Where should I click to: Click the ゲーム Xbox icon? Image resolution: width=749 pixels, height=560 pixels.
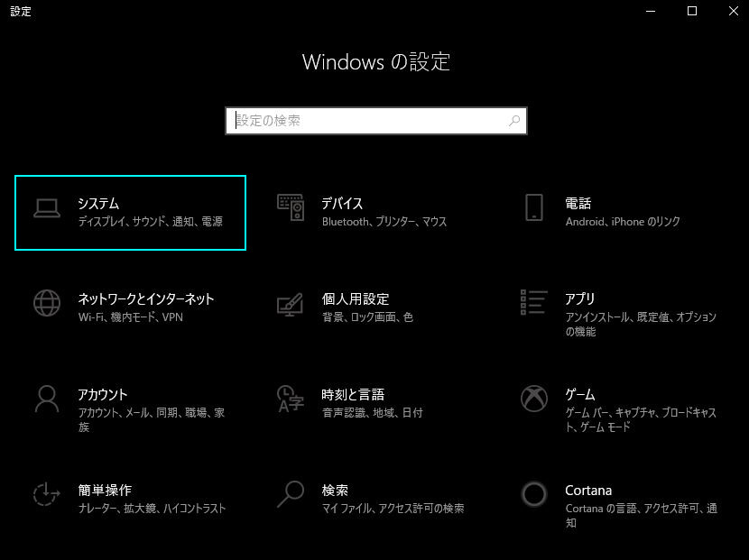coord(534,399)
